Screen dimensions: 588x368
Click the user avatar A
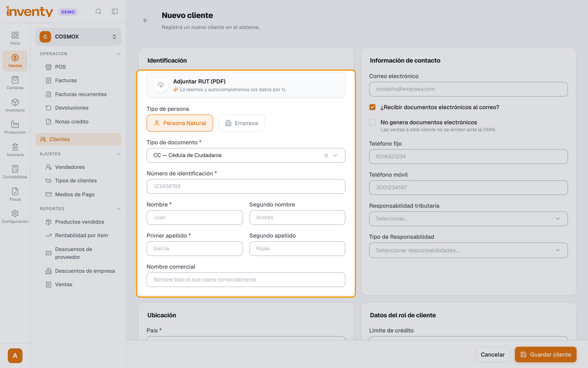coord(15,356)
